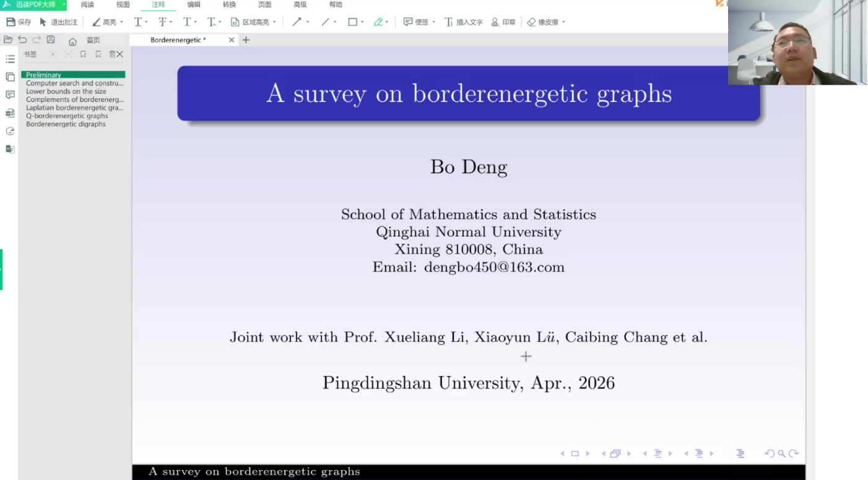The height and width of the screenshot is (480, 868).
Task: Select the 橡皮擦 eraser tool
Action: [542, 22]
